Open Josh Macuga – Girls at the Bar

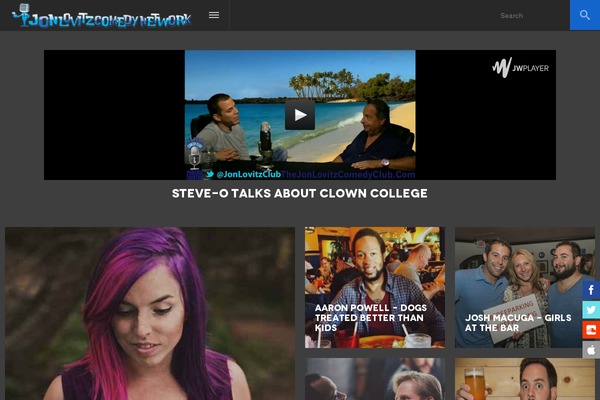click(525, 287)
